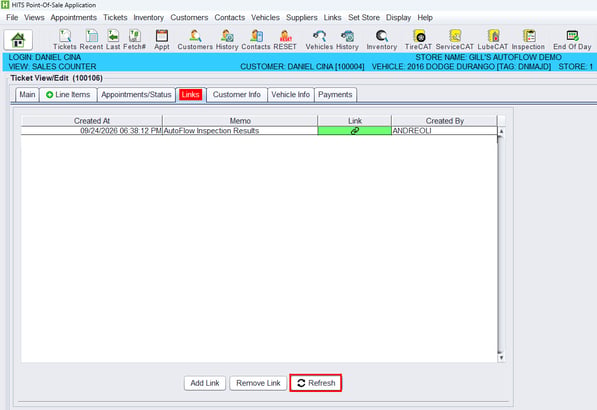This screenshot has height=410, width=597.
Task: Launch the TireCAT icon
Action: tap(418, 40)
